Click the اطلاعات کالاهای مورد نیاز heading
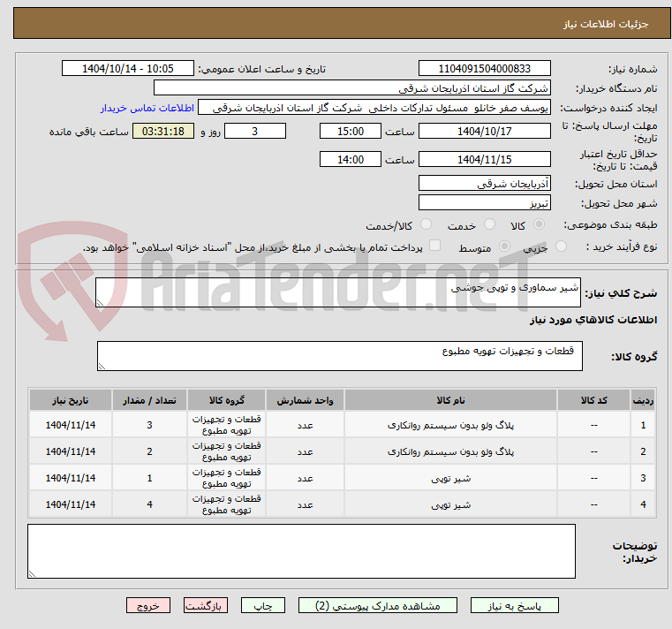Viewport: 672px width, 629px height. coord(593,320)
